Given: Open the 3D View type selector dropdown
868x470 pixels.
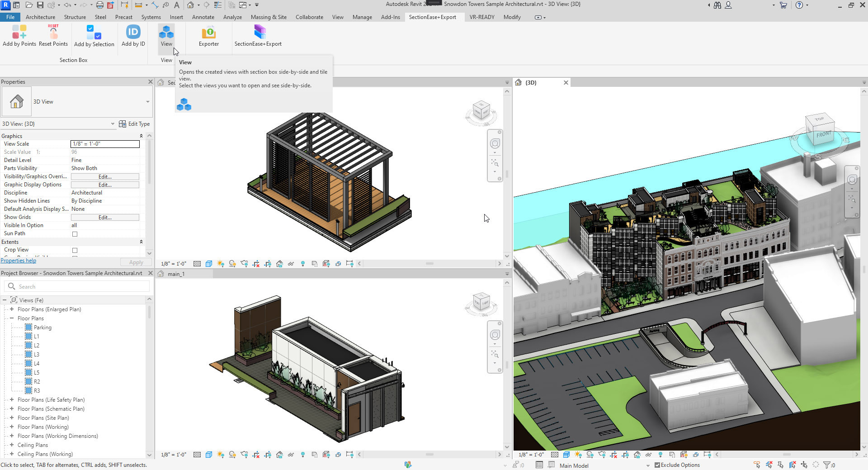Looking at the screenshot, I should tap(147, 102).
